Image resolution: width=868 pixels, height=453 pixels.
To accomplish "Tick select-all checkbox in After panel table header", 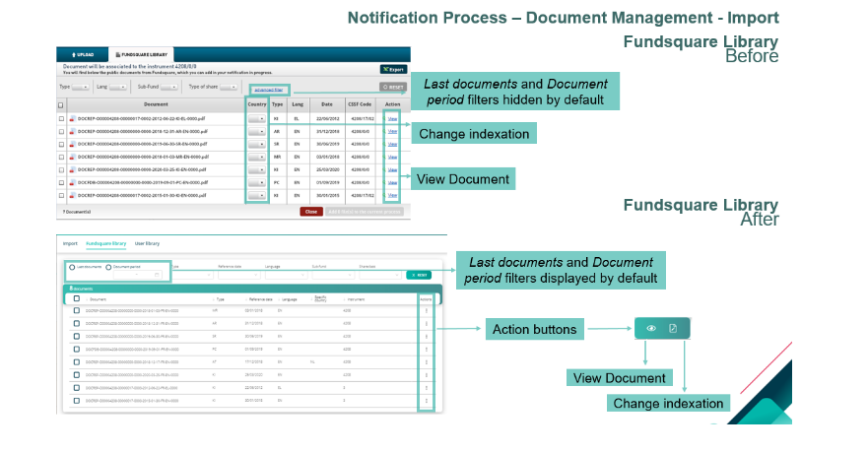I will click(x=77, y=298).
